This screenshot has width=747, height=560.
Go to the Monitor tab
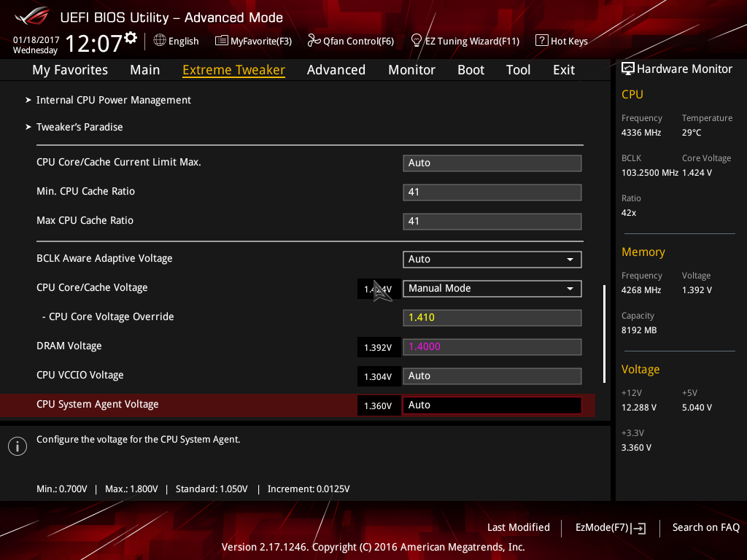[x=411, y=70]
